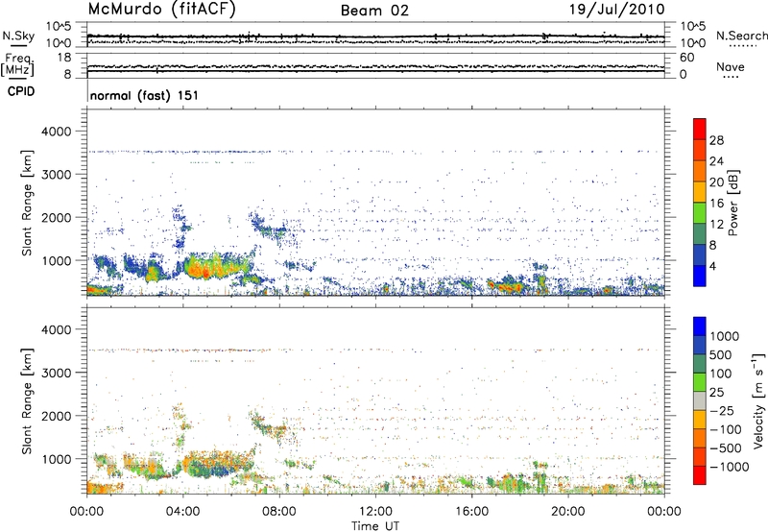Image resolution: width=768 pixels, height=532 pixels.
Task: Click the CPID row label
Action: click(20, 91)
